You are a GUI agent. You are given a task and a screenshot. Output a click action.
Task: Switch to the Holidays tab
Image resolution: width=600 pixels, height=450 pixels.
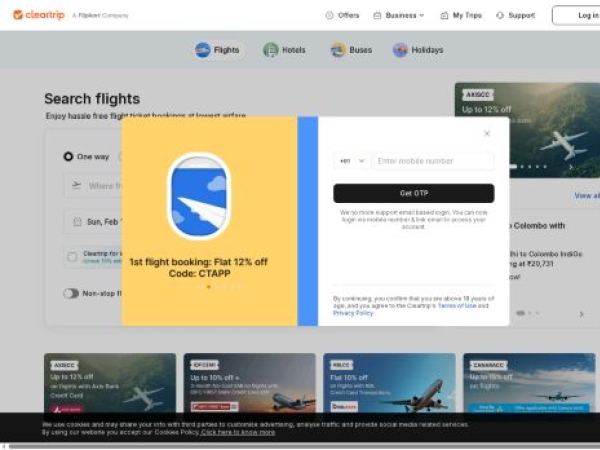click(x=418, y=50)
